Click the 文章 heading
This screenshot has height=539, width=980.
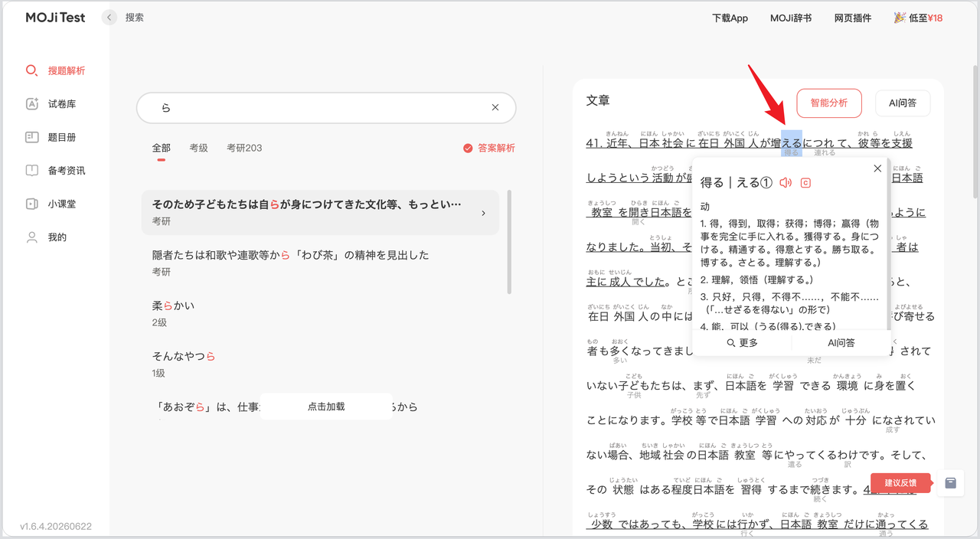pos(598,100)
